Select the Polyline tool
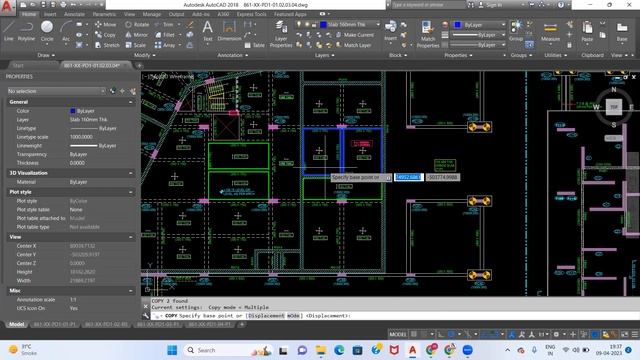Viewport: 640px width, 360px height. click(26, 31)
